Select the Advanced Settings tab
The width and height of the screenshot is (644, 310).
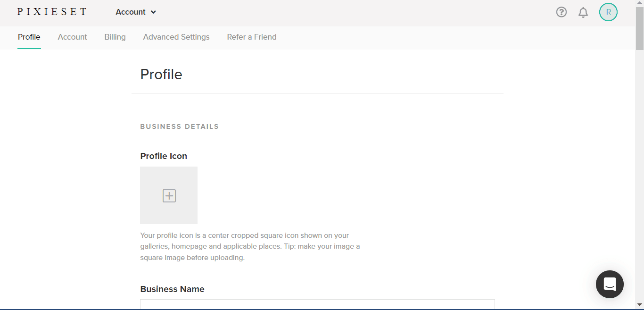click(176, 37)
